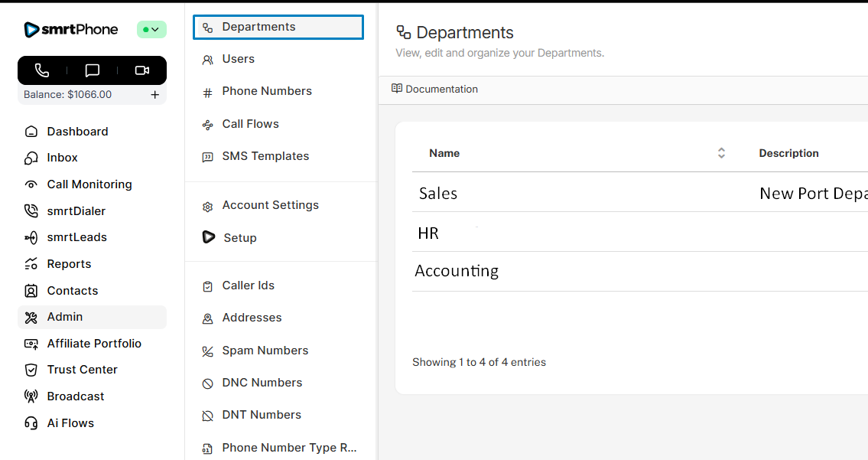This screenshot has width=868, height=460.
Task: Open the Inbox sidebar item
Action: (x=62, y=158)
